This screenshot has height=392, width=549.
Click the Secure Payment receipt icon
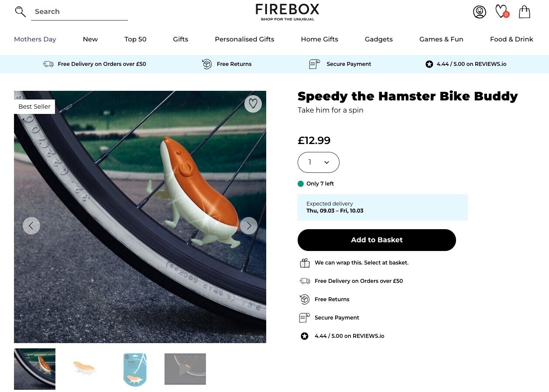click(314, 64)
